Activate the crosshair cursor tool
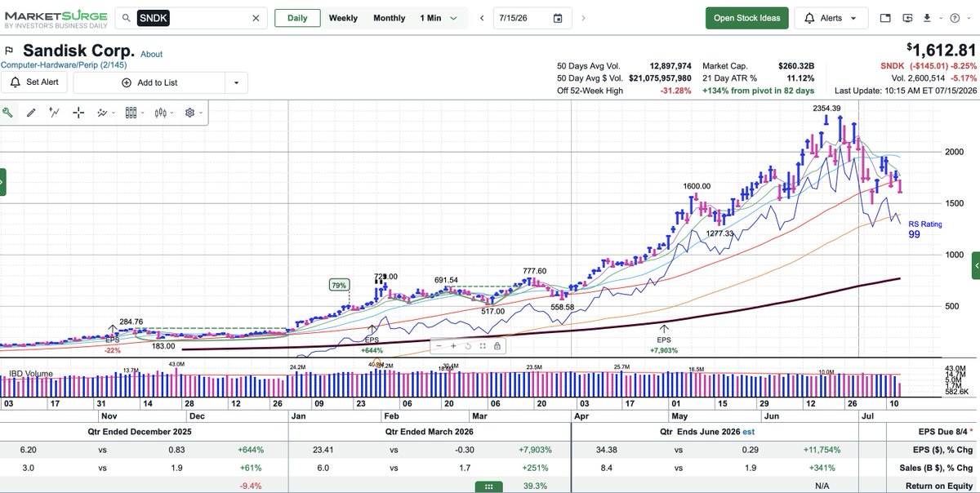Viewport: 980px width, 493px height. 78,113
